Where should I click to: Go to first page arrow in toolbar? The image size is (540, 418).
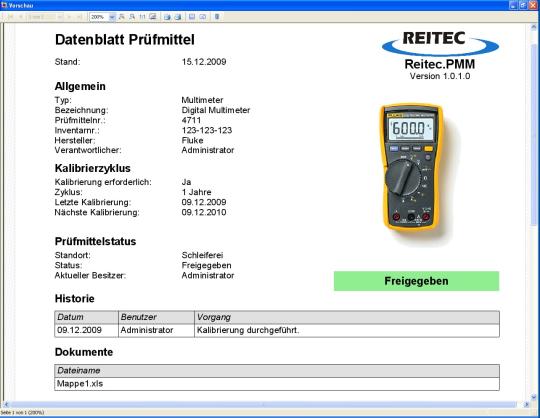[x=10, y=17]
